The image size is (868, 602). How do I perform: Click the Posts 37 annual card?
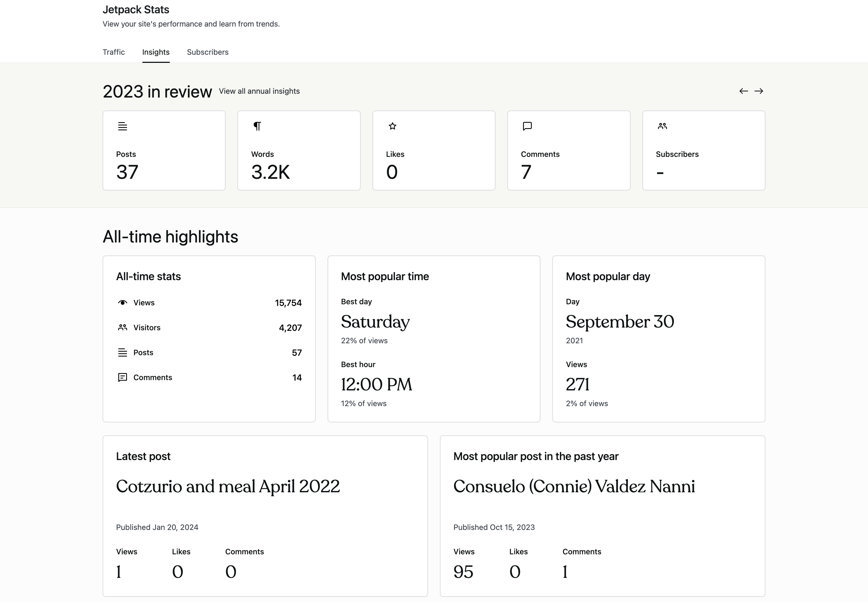pyautogui.click(x=164, y=151)
